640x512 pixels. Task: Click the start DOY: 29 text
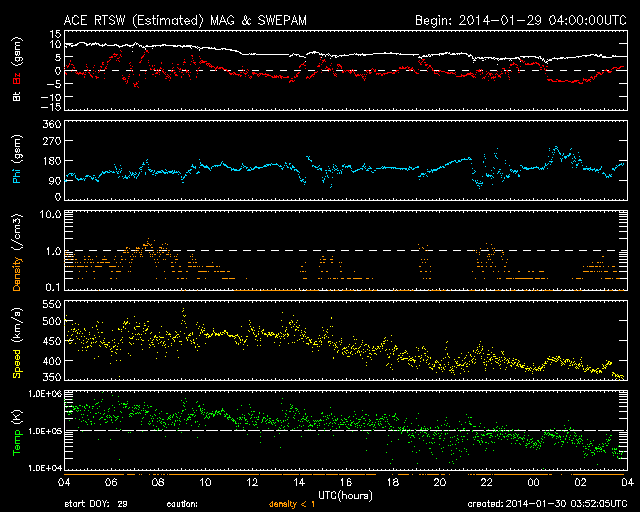97,505
